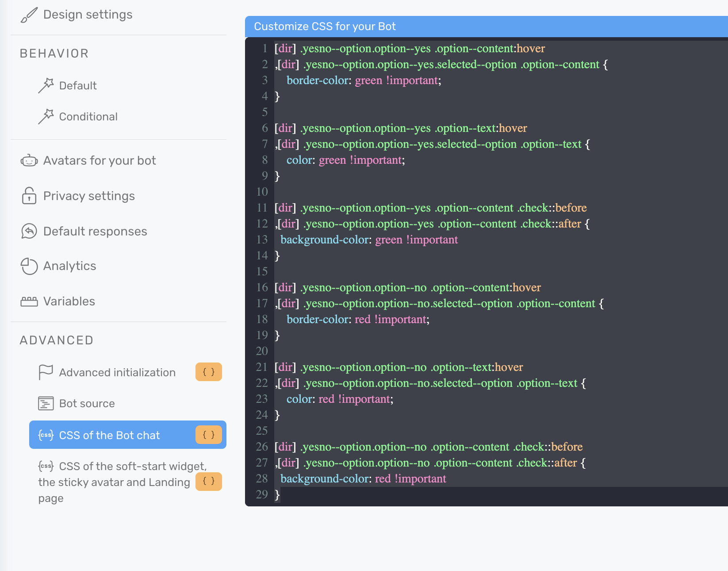Click line 11 .check::before selector
Viewport: 728px width, 571px height.
click(x=430, y=208)
